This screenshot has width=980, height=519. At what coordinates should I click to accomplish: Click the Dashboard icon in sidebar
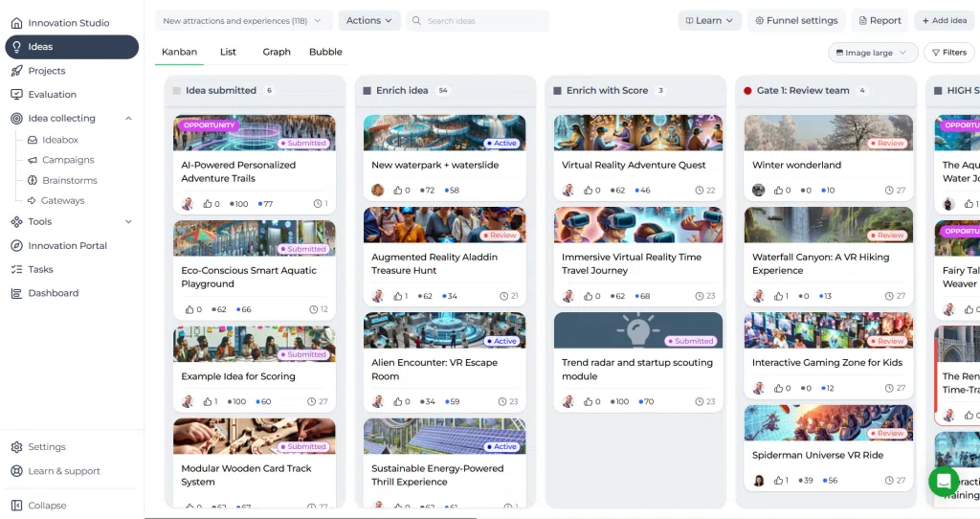(17, 293)
